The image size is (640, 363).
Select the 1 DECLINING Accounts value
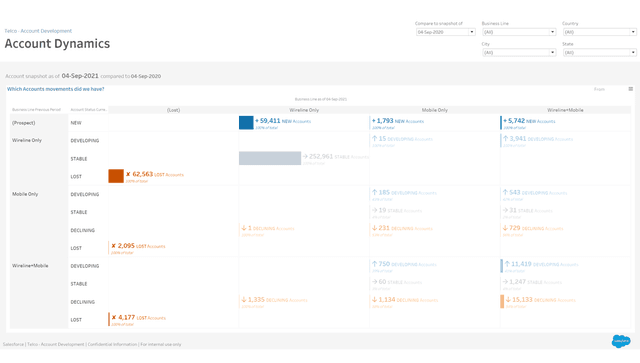[268, 228]
